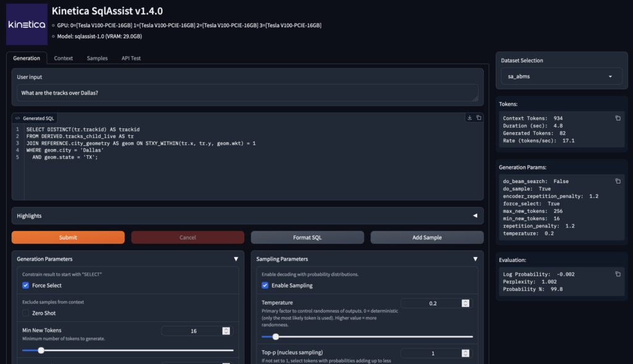Image resolution: width=633 pixels, height=364 pixels.
Task: Switch to the Context tab
Action: (63, 58)
